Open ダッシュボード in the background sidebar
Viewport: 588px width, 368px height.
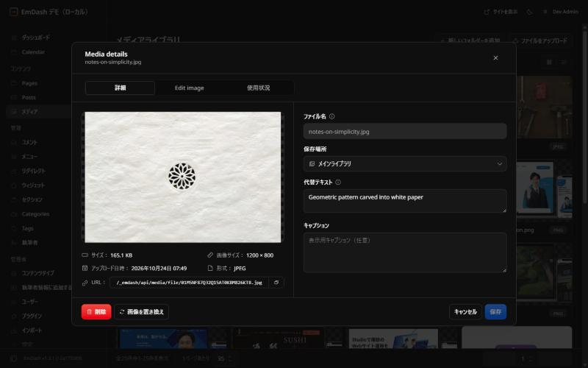[x=35, y=38]
